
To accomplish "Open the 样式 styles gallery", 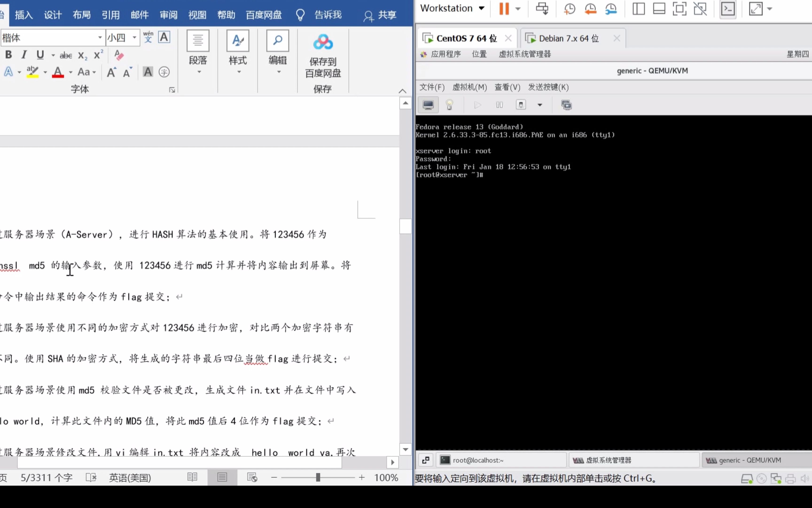I will click(x=238, y=52).
